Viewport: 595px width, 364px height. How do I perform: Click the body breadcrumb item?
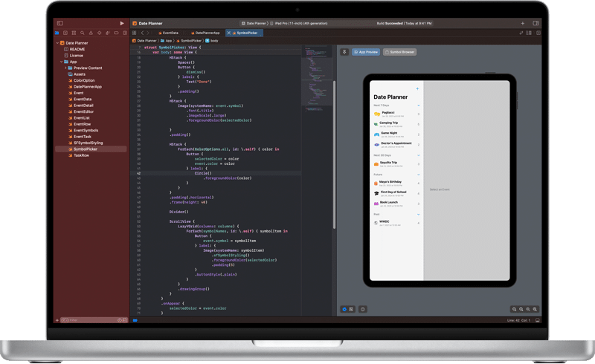click(x=212, y=41)
